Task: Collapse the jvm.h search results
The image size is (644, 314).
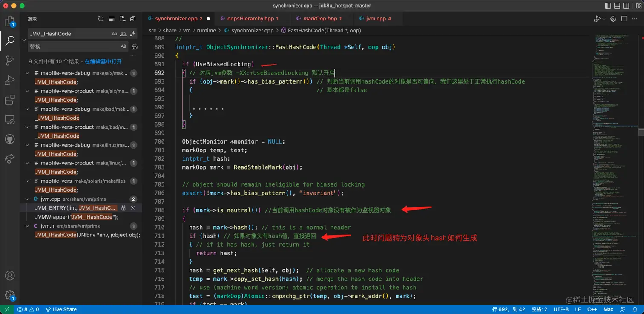Action: (x=28, y=226)
